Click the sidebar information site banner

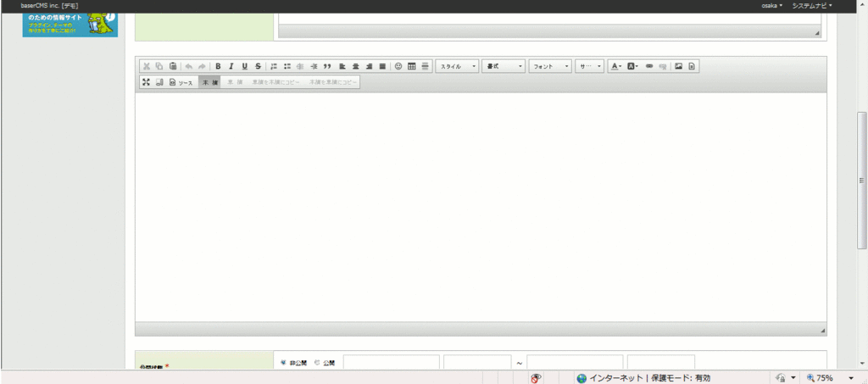tap(70, 25)
